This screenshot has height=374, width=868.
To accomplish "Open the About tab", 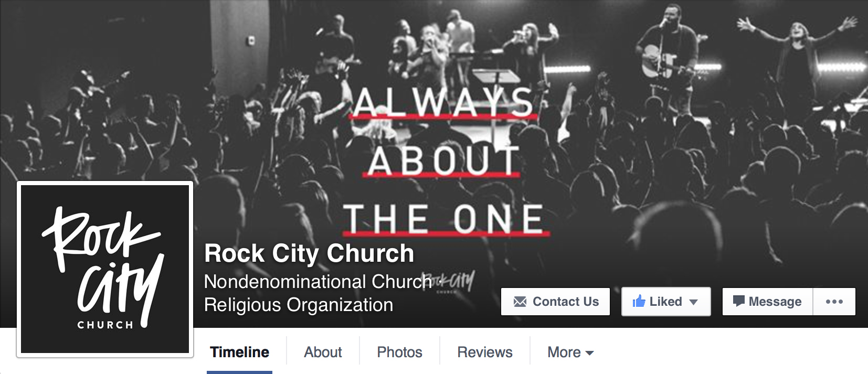I will point(323,352).
